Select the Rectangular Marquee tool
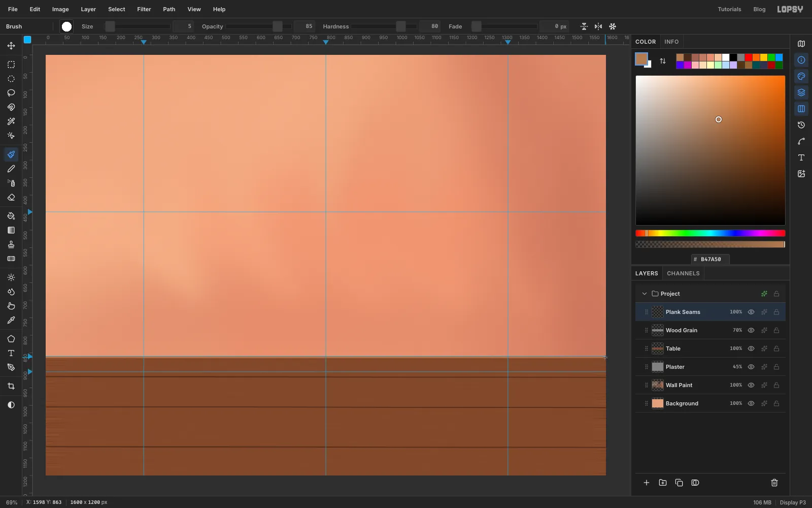 coord(11,65)
